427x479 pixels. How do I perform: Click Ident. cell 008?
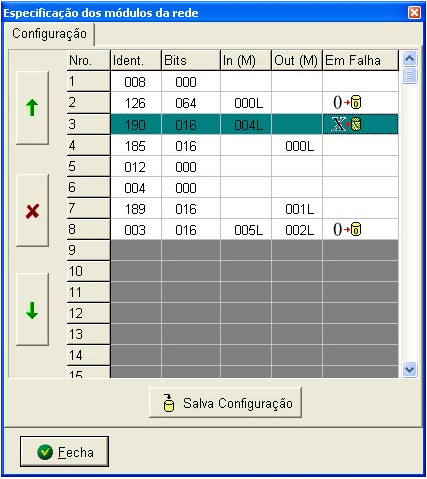[136, 82]
